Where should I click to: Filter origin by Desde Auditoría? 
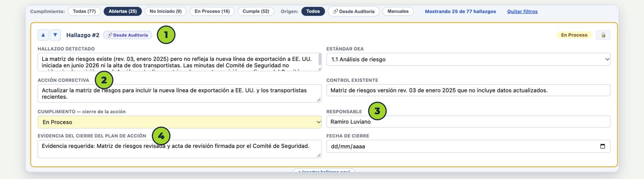[x=354, y=11]
